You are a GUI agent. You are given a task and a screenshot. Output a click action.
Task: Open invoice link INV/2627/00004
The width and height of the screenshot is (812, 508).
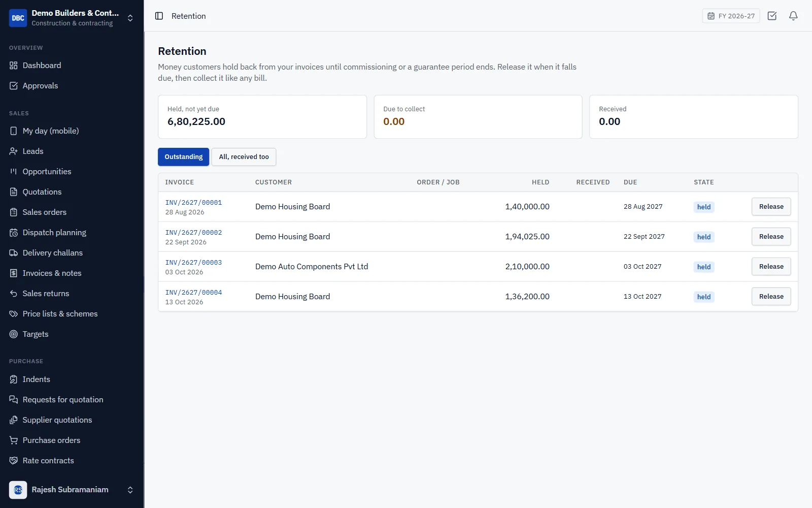pos(193,293)
